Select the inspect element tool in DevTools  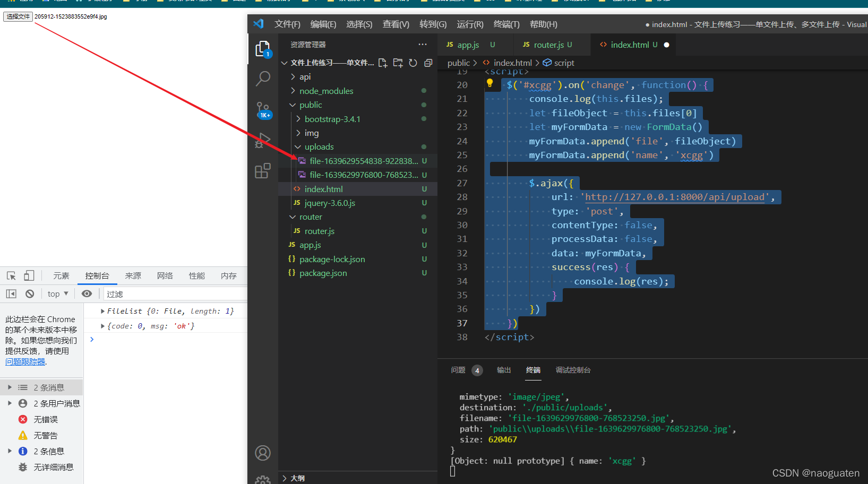11,275
